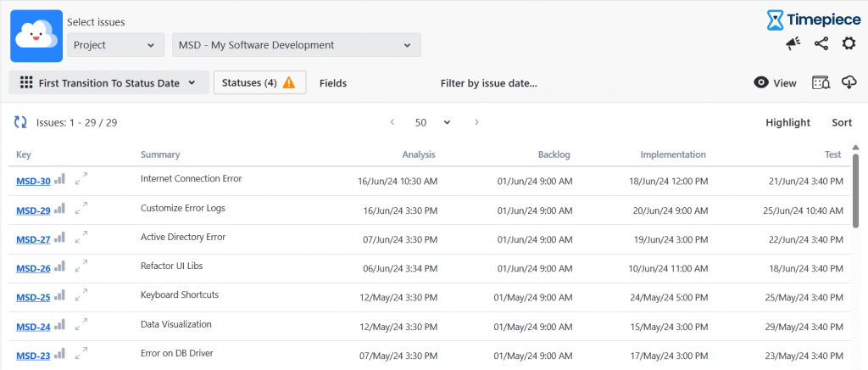868x370 pixels.
Task: Click the share icon
Action: coord(821,44)
